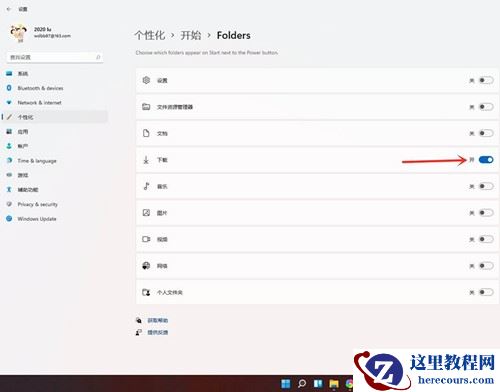The image size is (500, 392).
Task: Click the folder icon in 文件资源管理器 row
Action: coord(146,107)
